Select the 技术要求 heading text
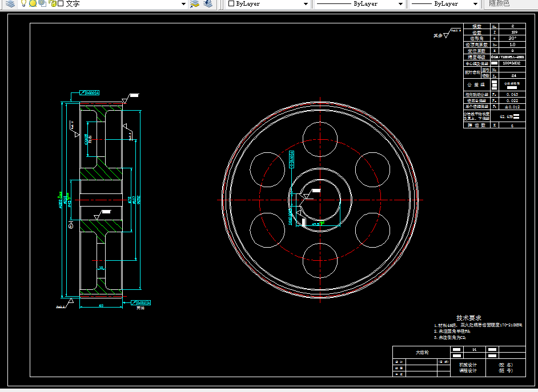Viewport: 538px width, 392px height. coord(469,318)
